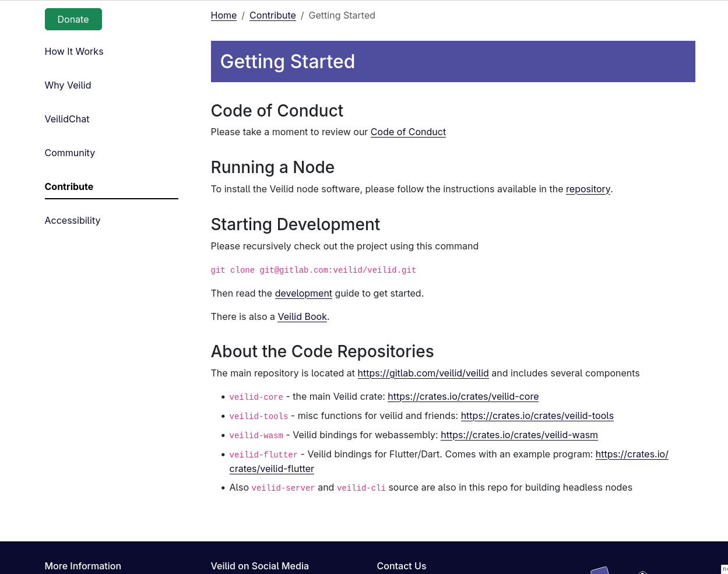Click the green Donate button
The height and width of the screenshot is (574, 728).
[x=73, y=19]
